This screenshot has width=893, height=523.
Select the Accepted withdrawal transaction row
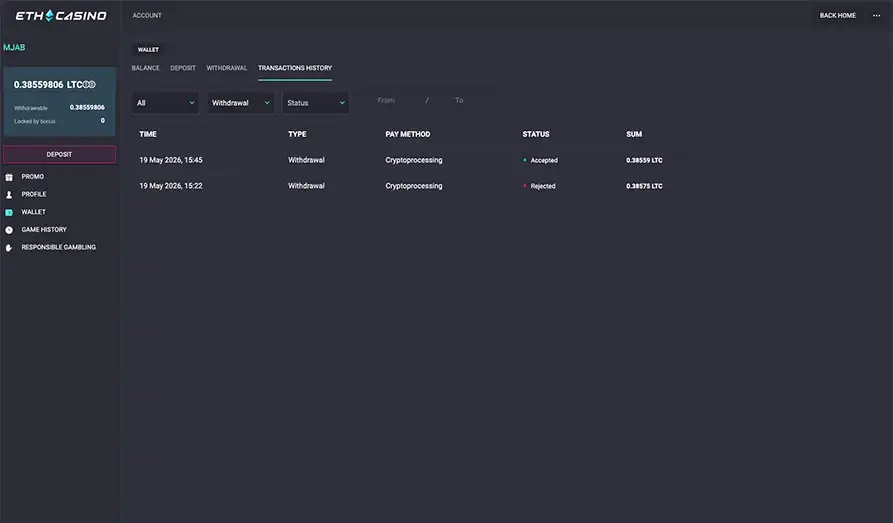click(401, 160)
